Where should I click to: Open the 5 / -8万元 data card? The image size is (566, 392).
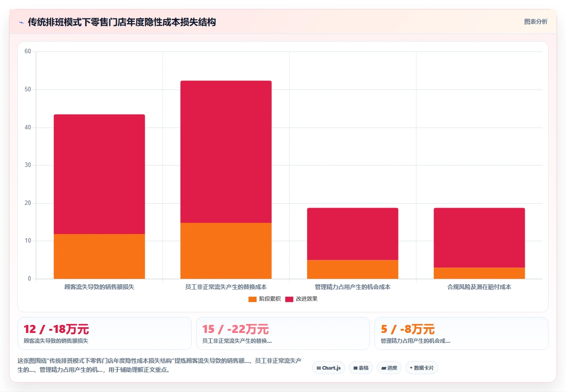click(x=461, y=333)
